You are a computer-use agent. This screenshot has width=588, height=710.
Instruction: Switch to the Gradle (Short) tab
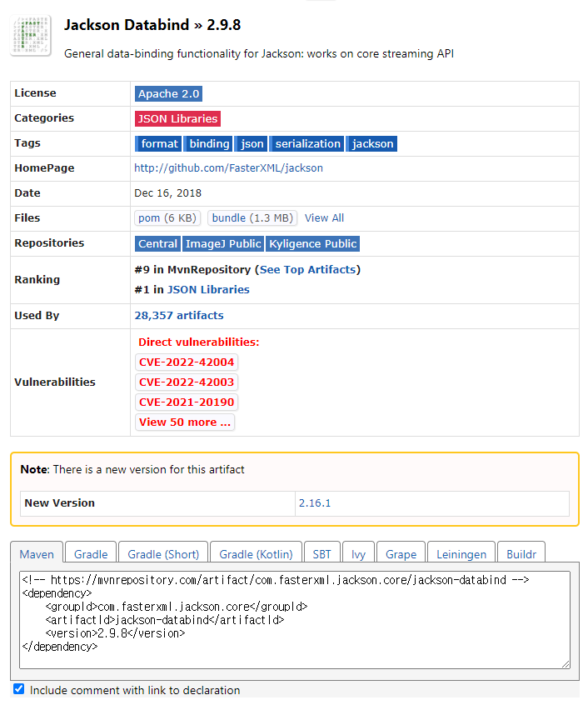(x=163, y=554)
